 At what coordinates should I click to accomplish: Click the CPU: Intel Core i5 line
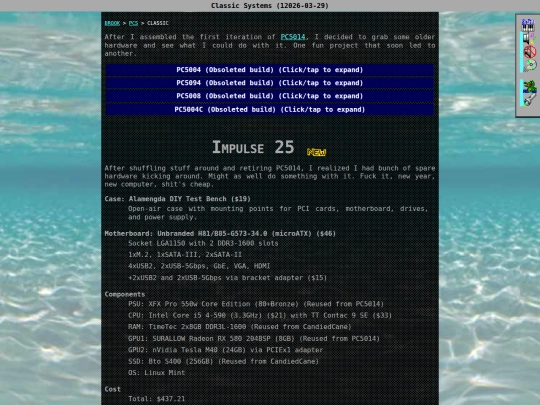260,315
